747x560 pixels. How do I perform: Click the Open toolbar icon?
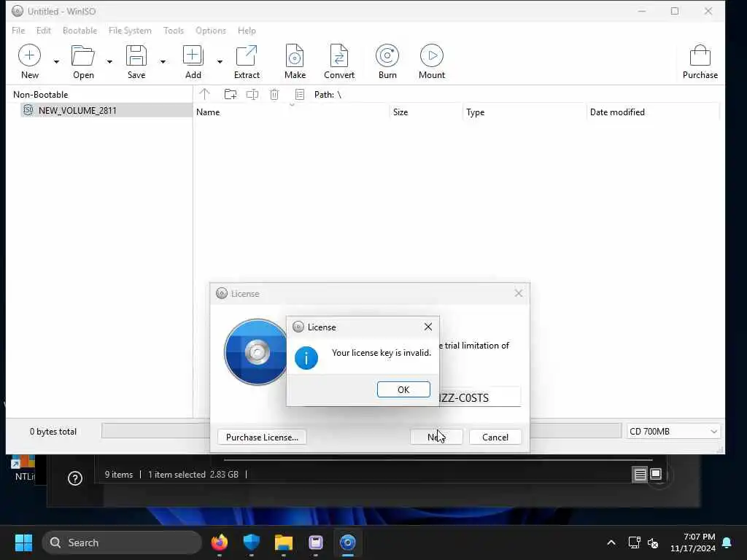tap(83, 61)
